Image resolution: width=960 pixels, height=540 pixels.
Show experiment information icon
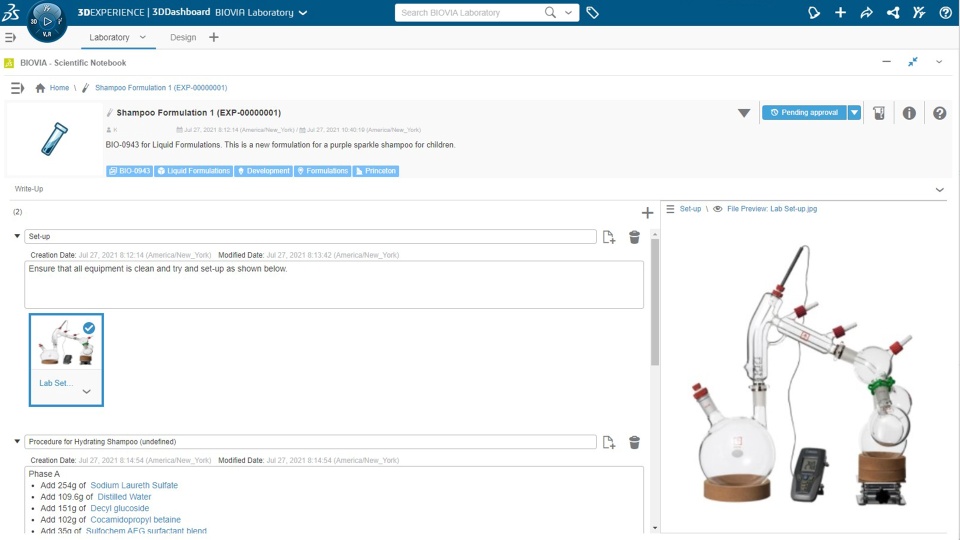909,113
